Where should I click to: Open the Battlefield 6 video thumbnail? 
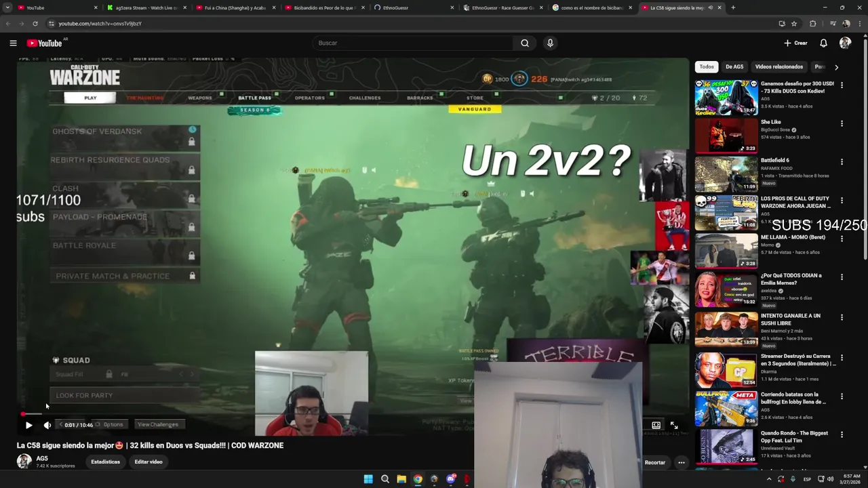726,174
